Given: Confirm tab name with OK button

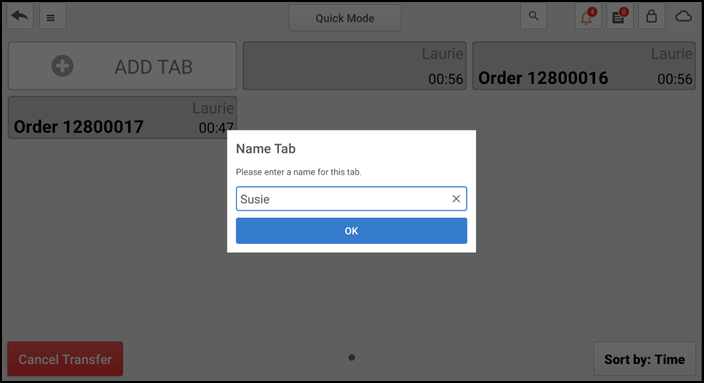Looking at the screenshot, I should [x=351, y=231].
